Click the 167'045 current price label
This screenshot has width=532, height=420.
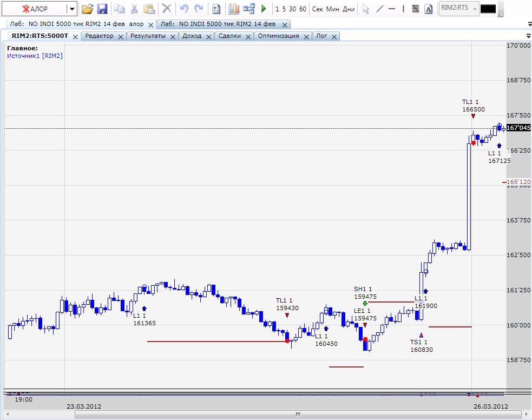point(518,128)
